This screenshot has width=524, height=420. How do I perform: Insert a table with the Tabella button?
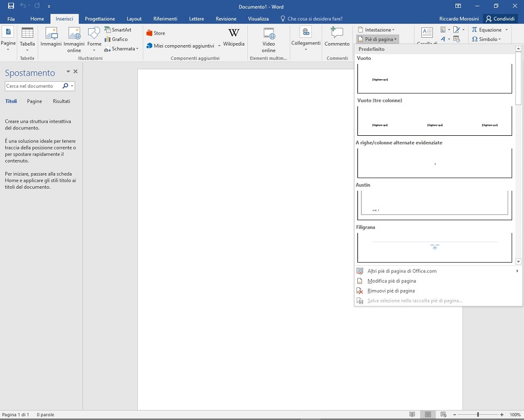27,39
